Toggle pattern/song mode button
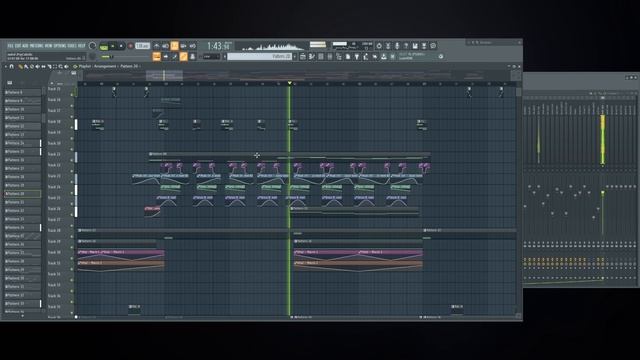This screenshot has height=360, width=640. pos(103,47)
